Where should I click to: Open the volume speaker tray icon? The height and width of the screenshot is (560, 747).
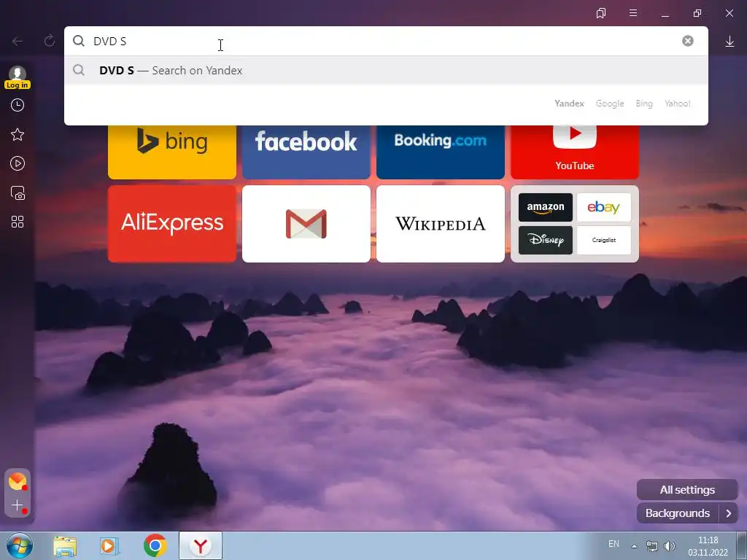click(x=670, y=546)
